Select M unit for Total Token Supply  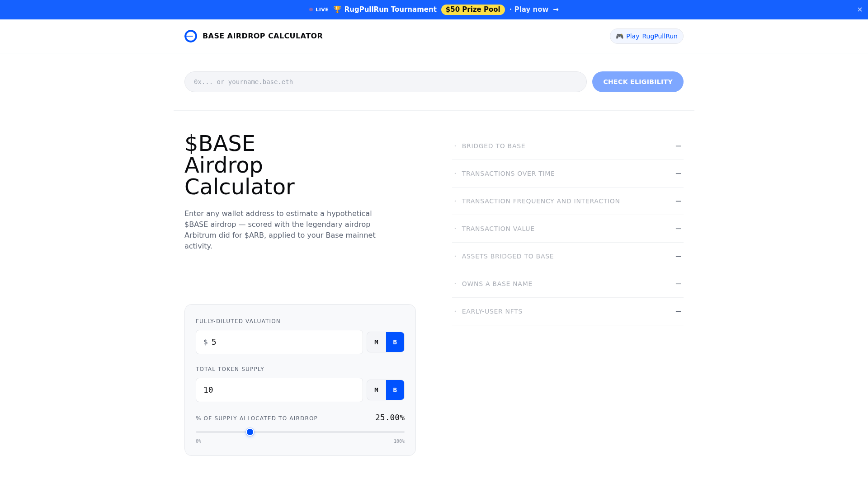tap(376, 390)
